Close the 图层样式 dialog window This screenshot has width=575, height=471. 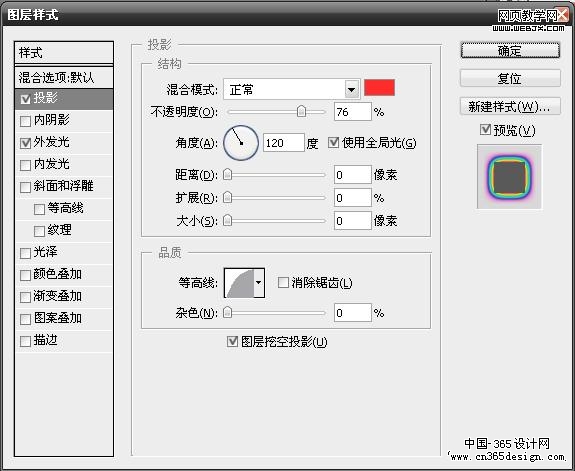562,15
